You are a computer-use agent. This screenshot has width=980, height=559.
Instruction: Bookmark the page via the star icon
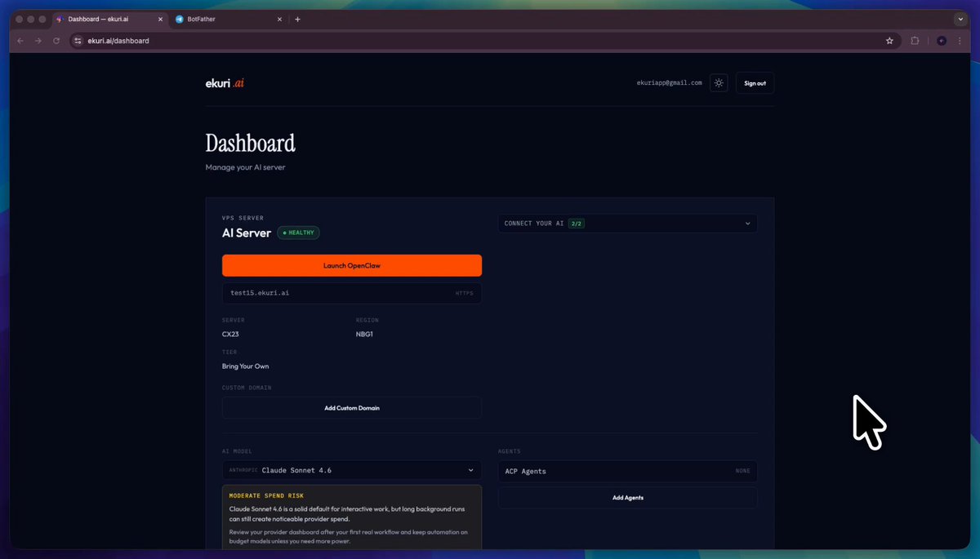pyautogui.click(x=889, y=40)
